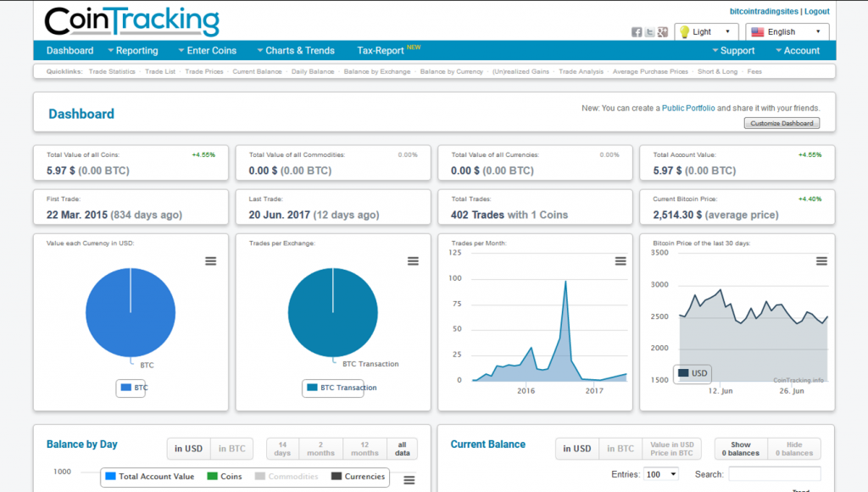The image size is (868, 492).
Task: Open Balance by Currency quicklink
Action: [451, 71]
